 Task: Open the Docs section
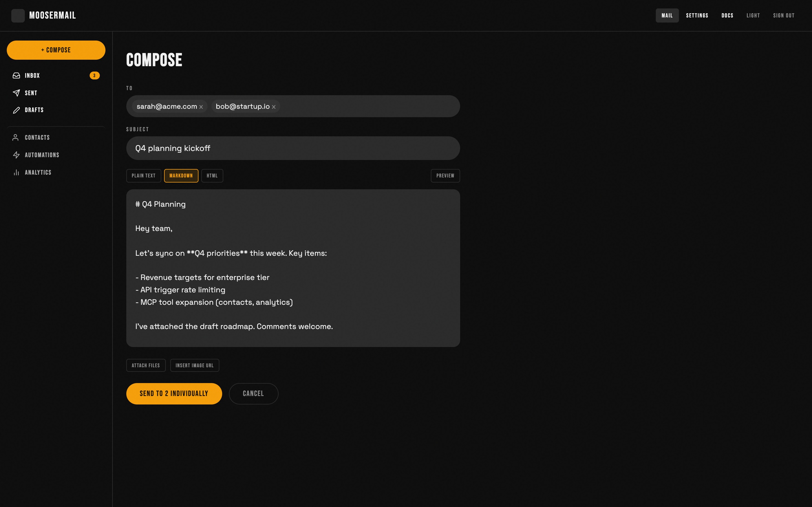tap(727, 15)
